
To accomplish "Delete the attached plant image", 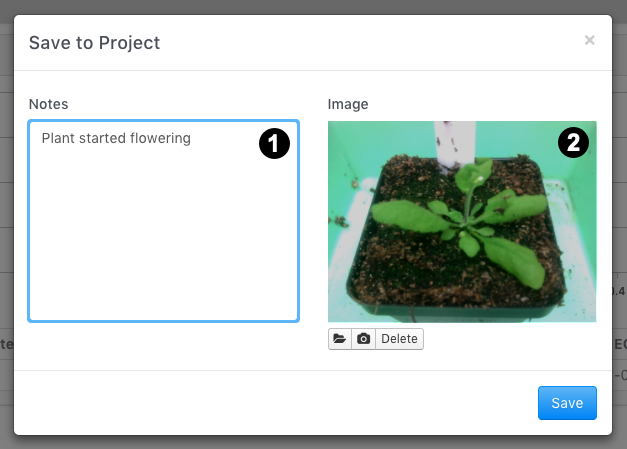I will click(x=399, y=339).
